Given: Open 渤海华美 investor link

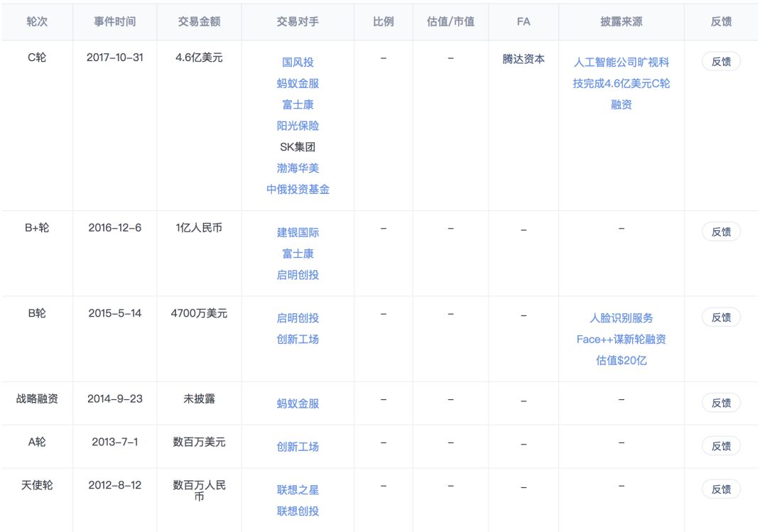Looking at the screenshot, I should point(298,168).
